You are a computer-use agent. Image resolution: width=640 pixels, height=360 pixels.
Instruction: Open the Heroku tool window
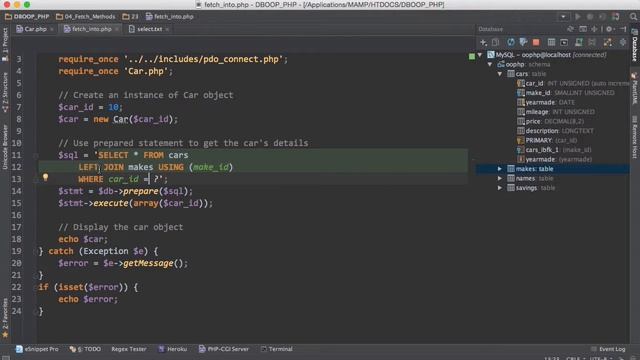[173, 349]
